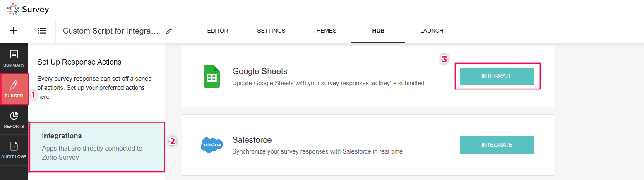The width and height of the screenshot is (644, 180).
Task: Click the plus icon to create new
Action: click(14, 31)
